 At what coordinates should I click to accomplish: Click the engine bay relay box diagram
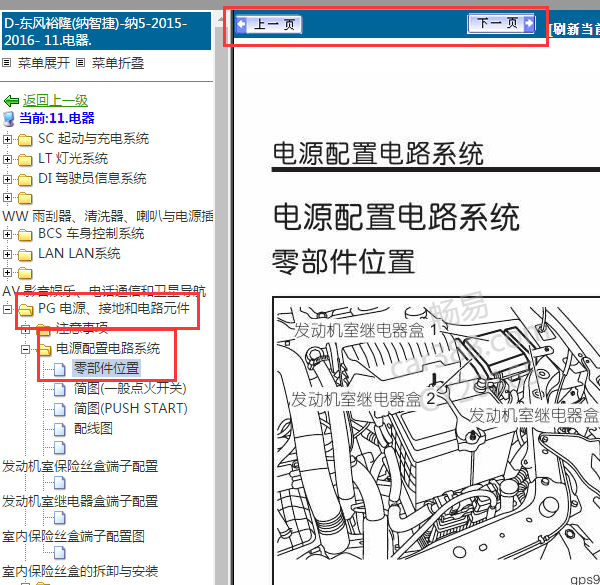(436, 440)
